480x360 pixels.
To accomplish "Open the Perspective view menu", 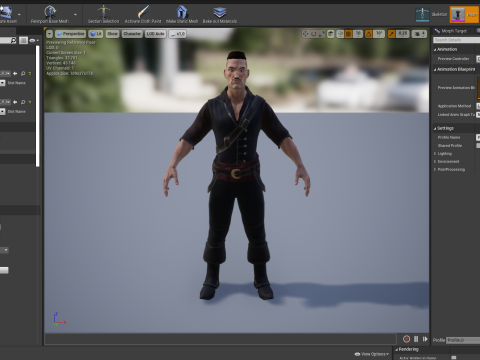I will (71, 34).
